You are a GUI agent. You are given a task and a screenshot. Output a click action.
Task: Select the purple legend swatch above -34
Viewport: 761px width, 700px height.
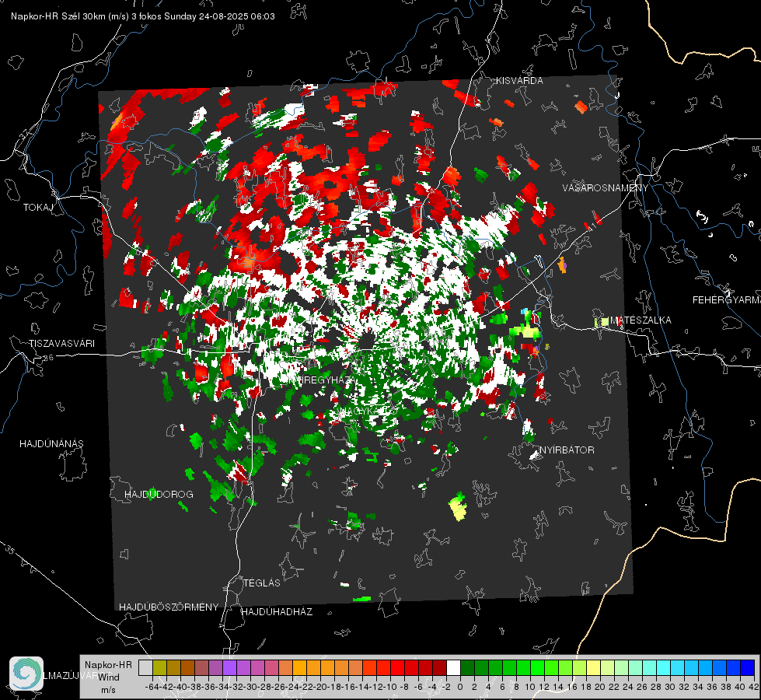tap(229, 667)
